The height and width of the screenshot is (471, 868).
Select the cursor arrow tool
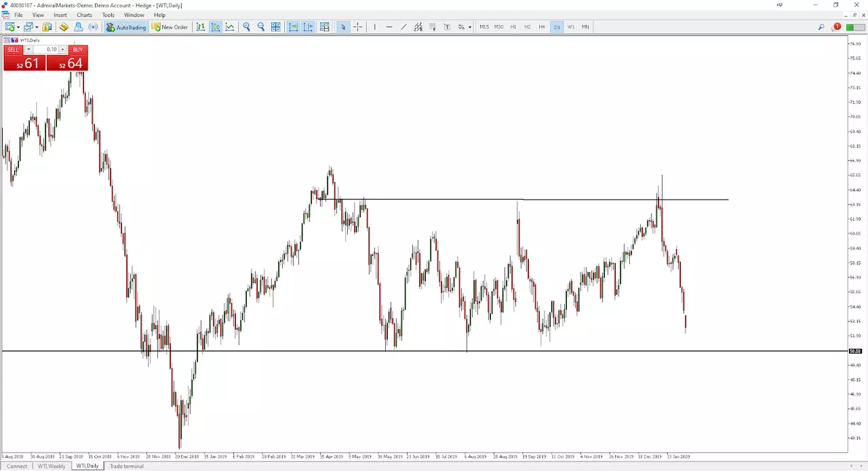pos(343,27)
